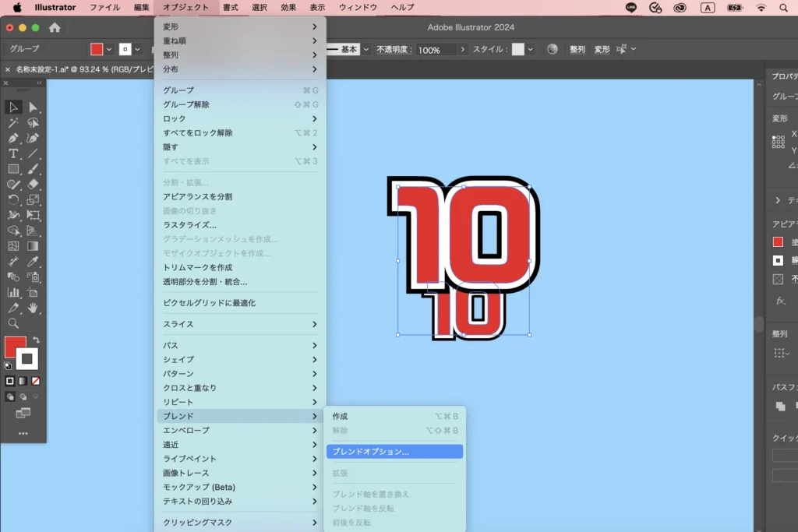Open the スタイル style swatch dropdown
Image resolution: width=798 pixels, height=532 pixels.
point(531,49)
